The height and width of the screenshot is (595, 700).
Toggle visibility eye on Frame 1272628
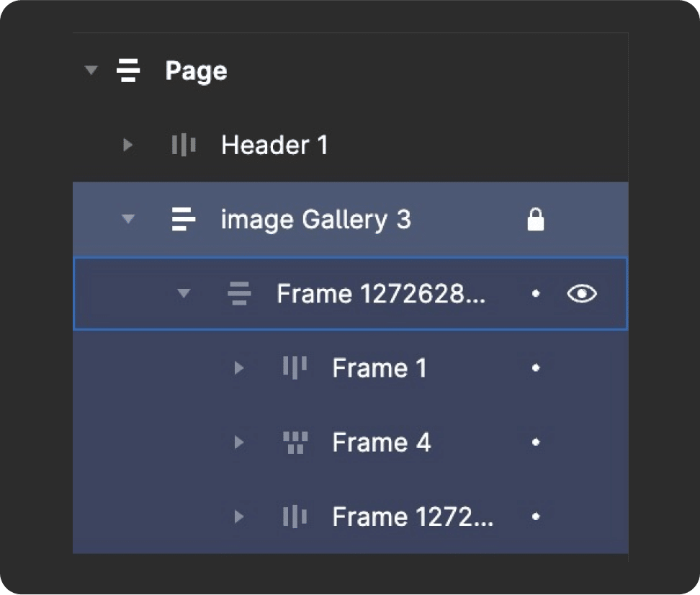(581, 293)
